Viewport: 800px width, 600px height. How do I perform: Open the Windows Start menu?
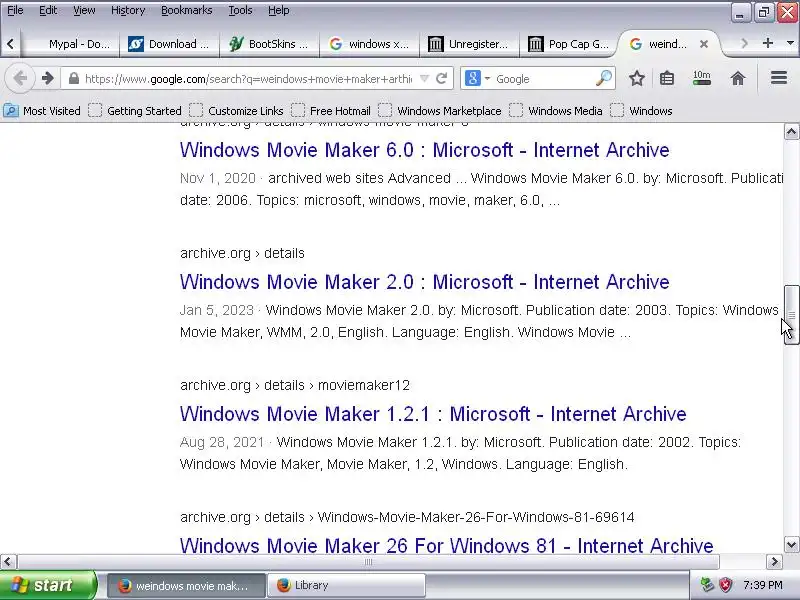[x=48, y=585]
